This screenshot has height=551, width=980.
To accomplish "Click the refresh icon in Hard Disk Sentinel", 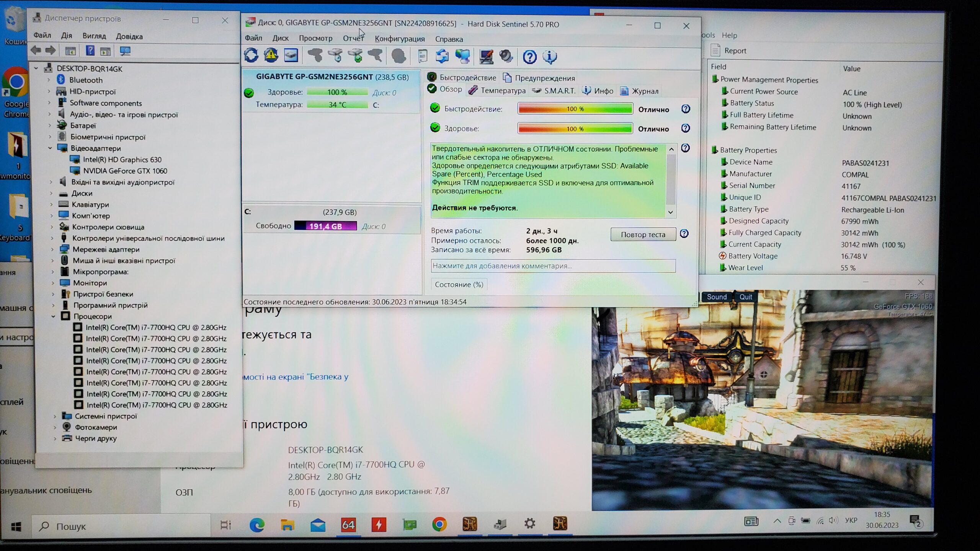I will pyautogui.click(x=251, y=56).
